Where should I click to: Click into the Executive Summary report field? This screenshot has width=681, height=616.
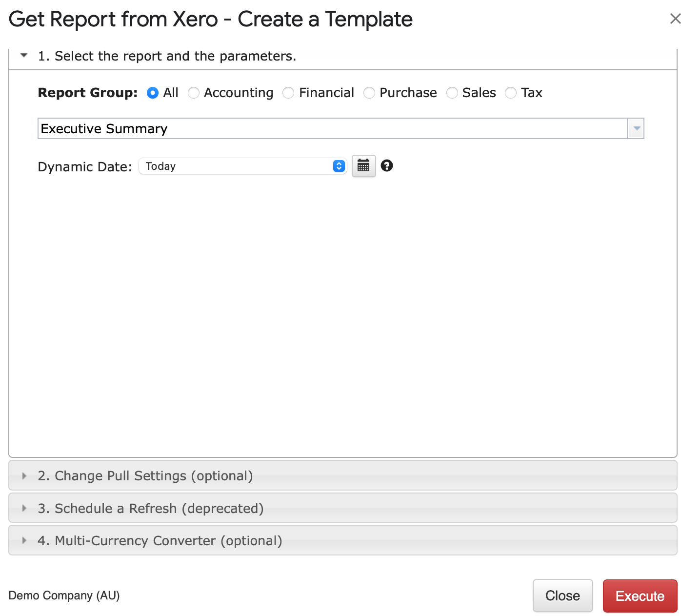(x=333, y=128)
